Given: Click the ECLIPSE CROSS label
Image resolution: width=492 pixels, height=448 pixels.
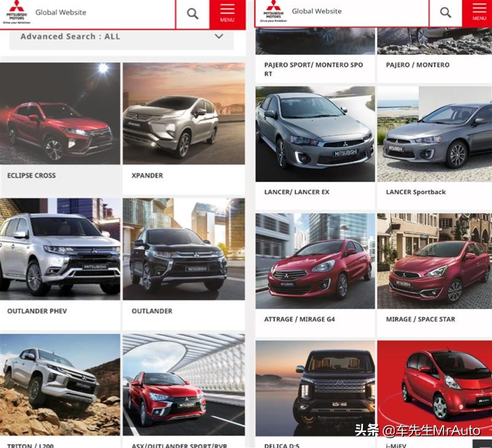Looking at the screenshot, I should point(31,175).
